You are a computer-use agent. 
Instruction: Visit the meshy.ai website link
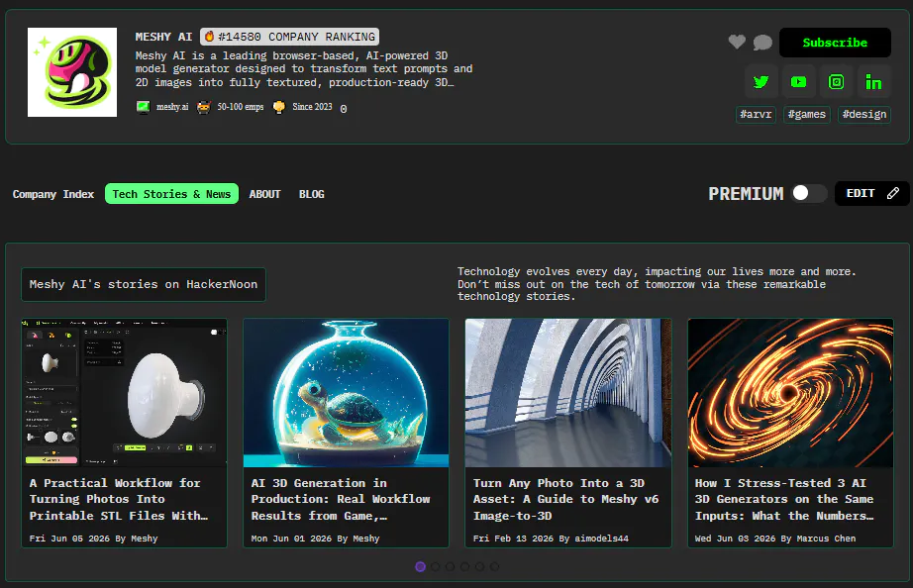coord(172,107)
